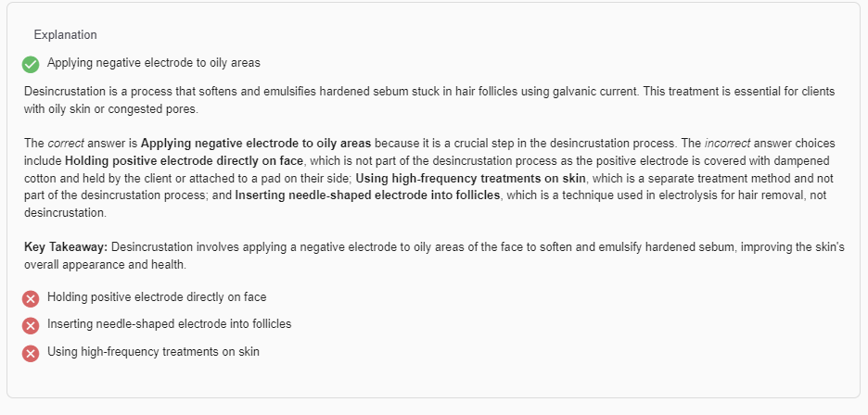Select the Explanation heading

point(65,35)
